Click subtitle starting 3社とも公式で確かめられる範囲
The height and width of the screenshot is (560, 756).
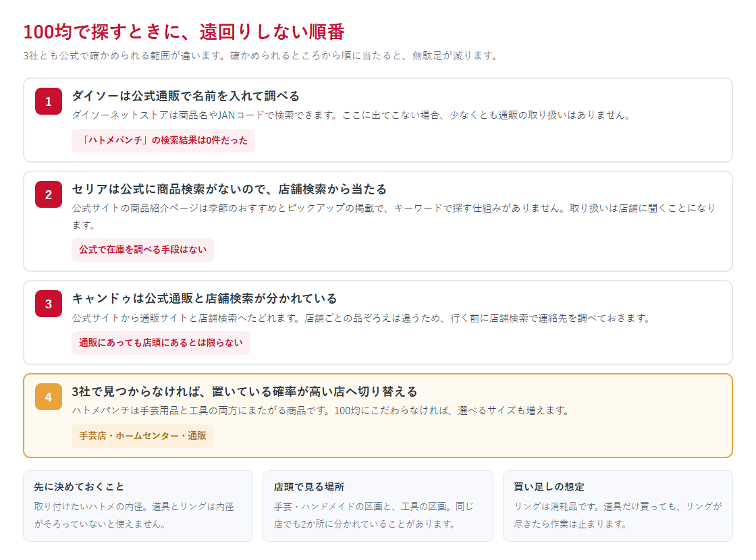pos(261,56)
